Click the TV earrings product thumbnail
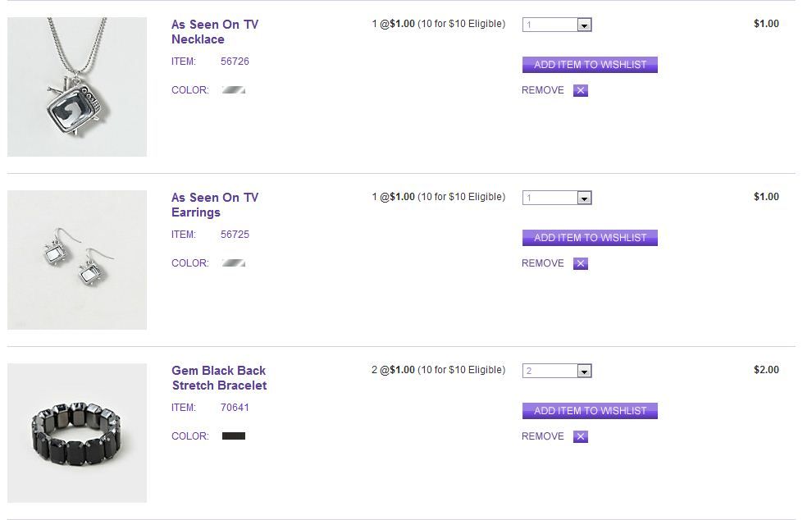 coord(77,260)
